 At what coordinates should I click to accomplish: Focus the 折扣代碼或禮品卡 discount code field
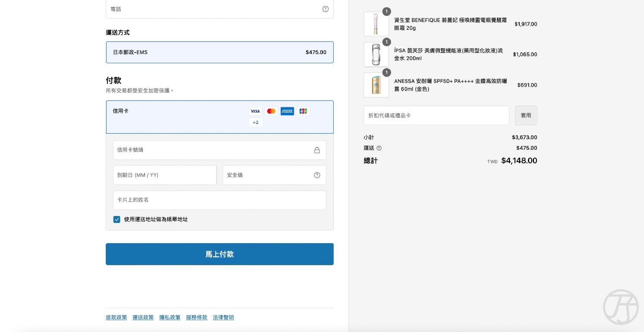click(x=436, y=116)
